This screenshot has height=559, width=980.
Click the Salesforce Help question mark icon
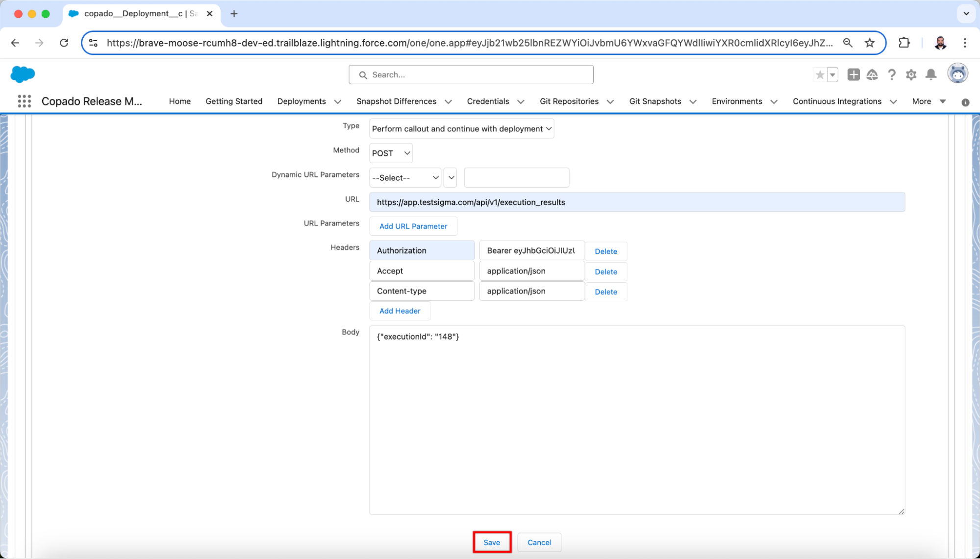click(x=892, y=74)
